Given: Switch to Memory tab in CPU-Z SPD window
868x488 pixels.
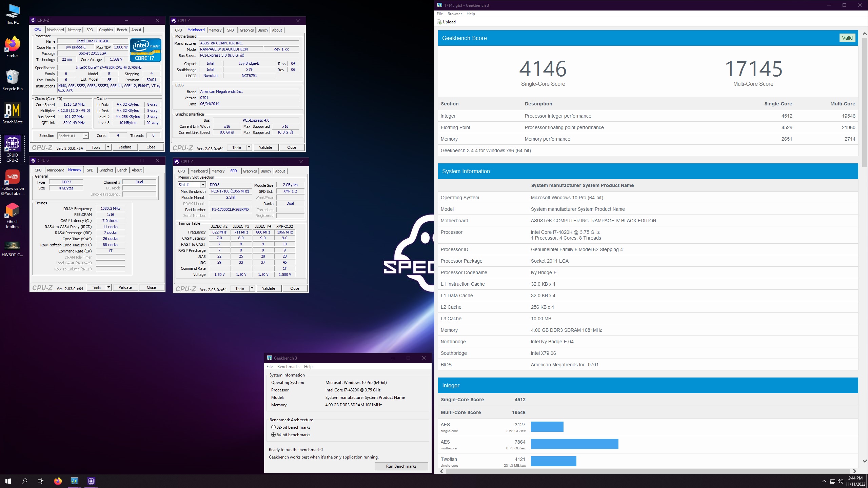Looking at the screenshot, I should [218, 171].
